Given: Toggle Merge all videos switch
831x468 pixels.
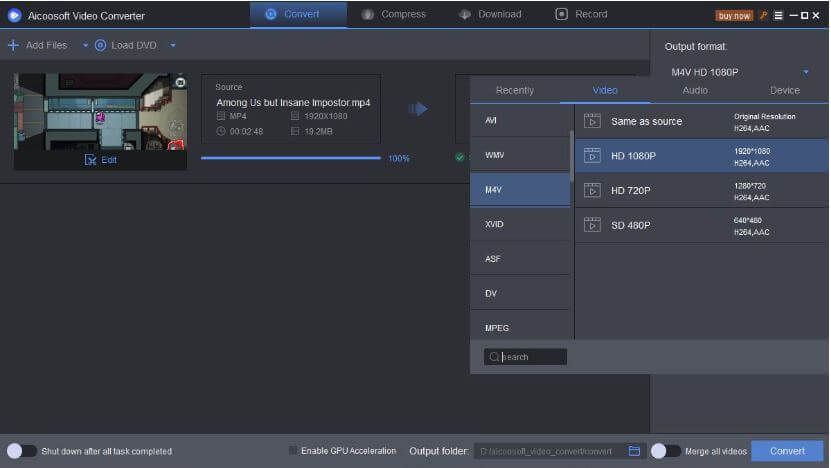Looking at the screenshot, I should pos(666,451).
